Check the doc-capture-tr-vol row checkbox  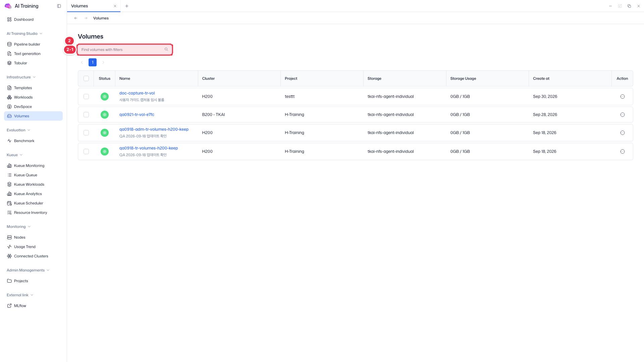[x=86, y=97]
